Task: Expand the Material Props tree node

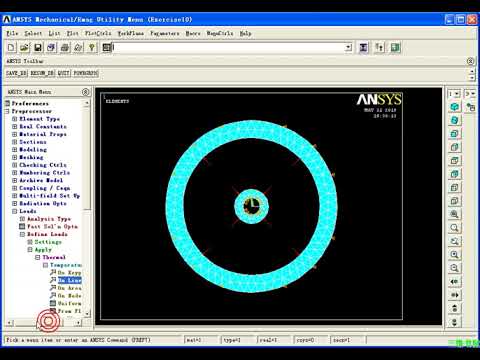Action: pos(14,134)
